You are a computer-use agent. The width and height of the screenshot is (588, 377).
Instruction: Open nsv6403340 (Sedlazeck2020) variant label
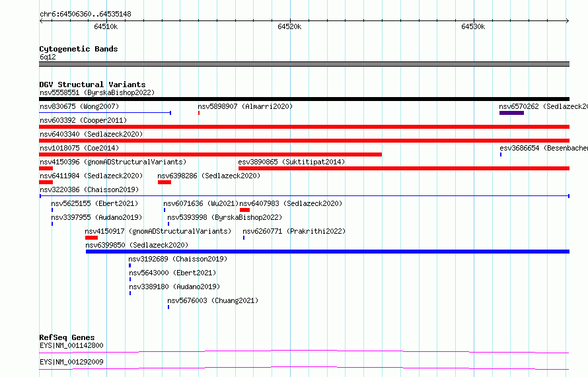91,134
